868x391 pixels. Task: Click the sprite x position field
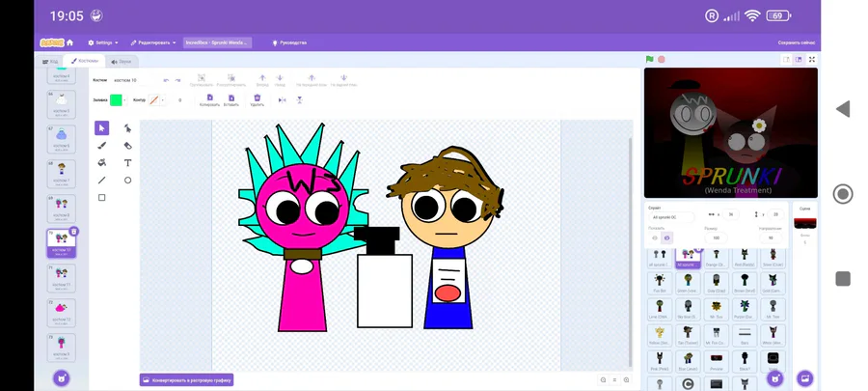coord(731,214)
